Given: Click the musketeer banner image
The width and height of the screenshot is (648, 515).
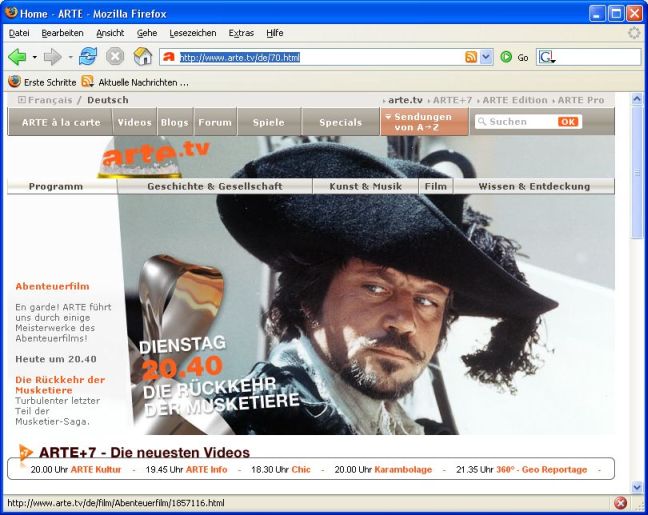Looking at the screenshot, I should tap(367, 314).
